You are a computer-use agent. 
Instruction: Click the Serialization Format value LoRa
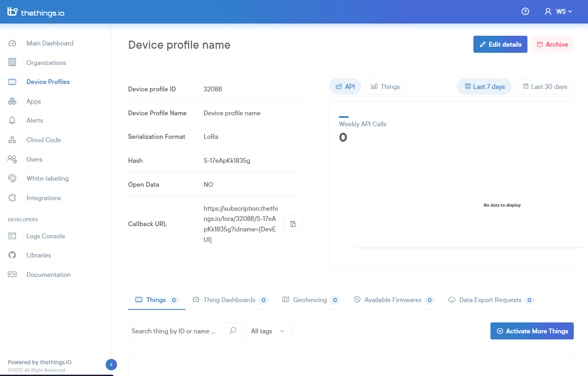tap(211, 136)
